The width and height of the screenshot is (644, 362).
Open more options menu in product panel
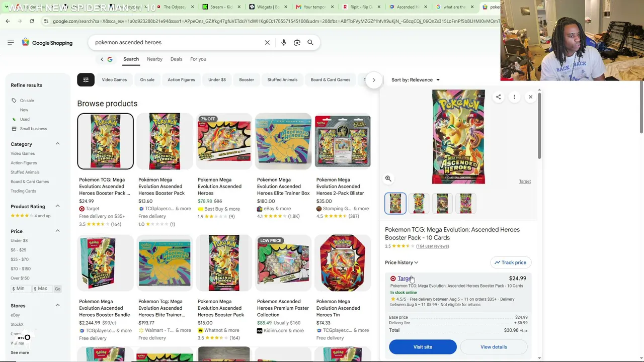coord(514,97)
